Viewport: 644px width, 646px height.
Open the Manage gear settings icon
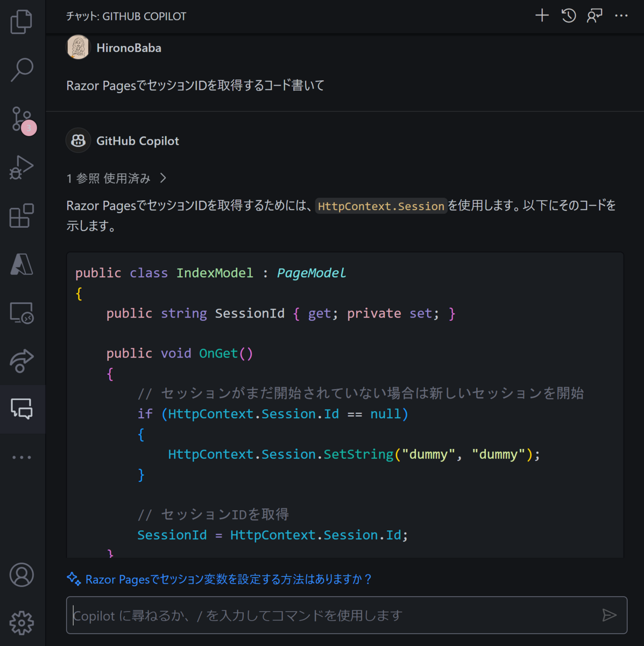click(22, 623)
